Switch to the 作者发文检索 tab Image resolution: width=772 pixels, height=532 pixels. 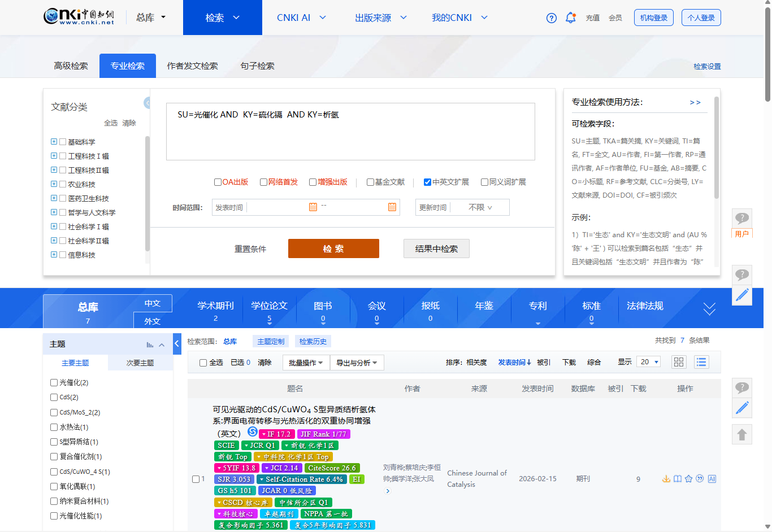tap(193, 66)
